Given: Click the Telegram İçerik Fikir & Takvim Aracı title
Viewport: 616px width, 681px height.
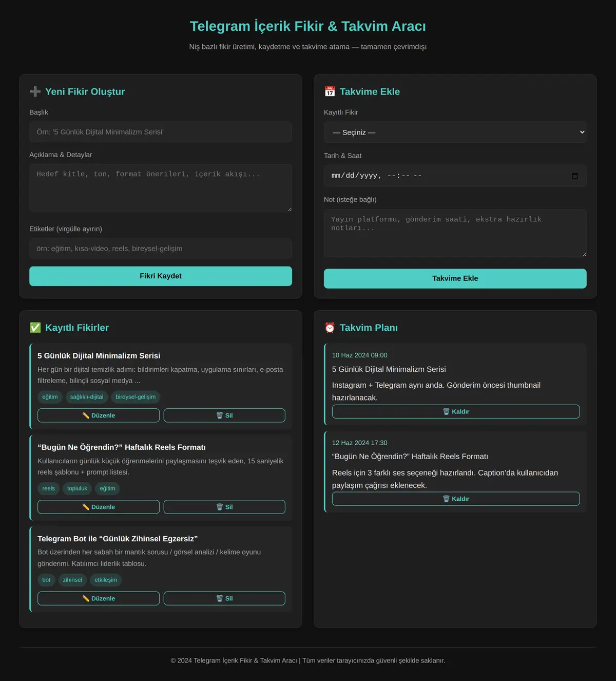Looking at the screenshot, I should 308,26.
